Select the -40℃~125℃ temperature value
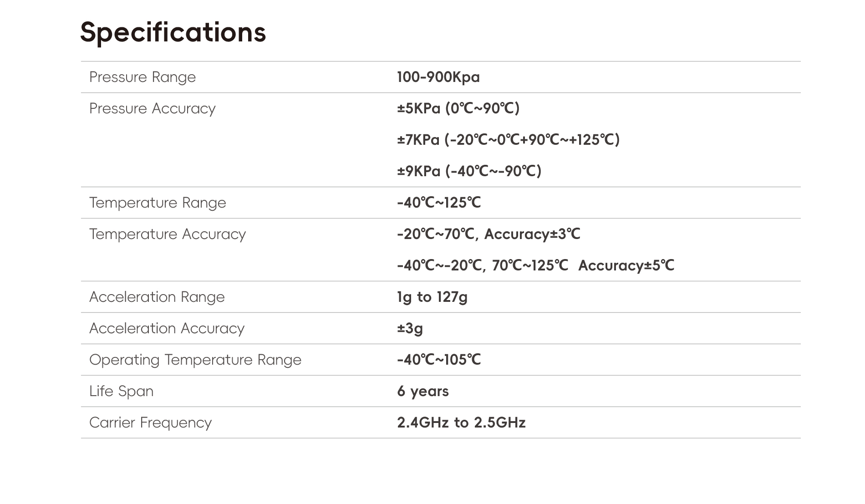Image resolution: width=865 pixels, height=504 pixels. pos(438,203)
